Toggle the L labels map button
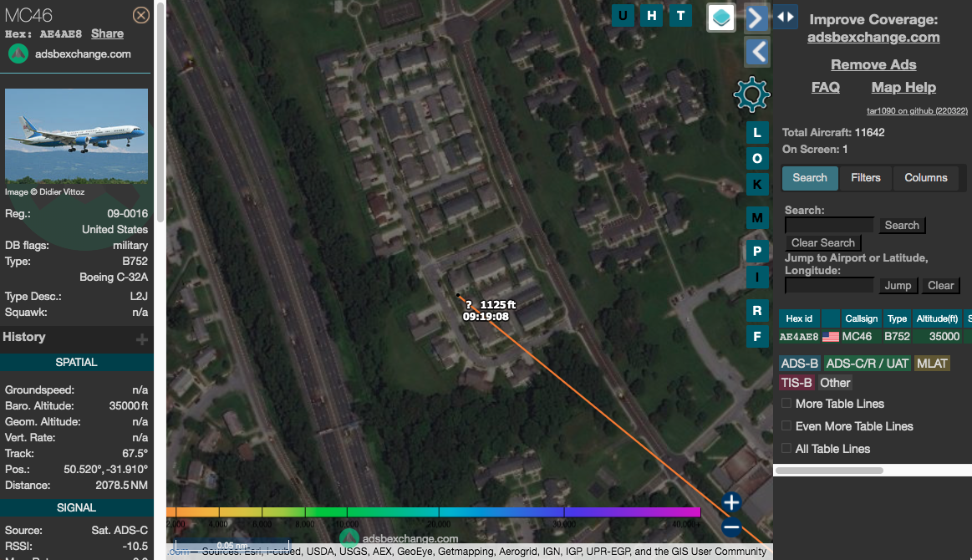 [757, 132]
